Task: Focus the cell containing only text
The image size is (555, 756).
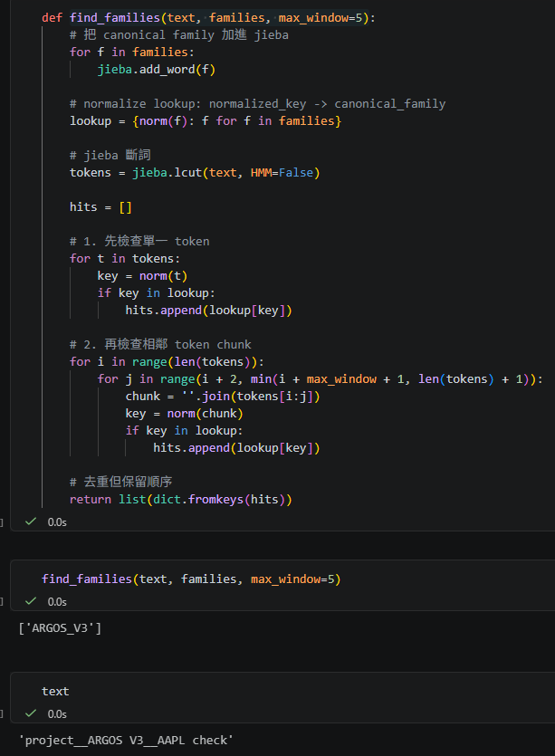Action: click(55, 692)
